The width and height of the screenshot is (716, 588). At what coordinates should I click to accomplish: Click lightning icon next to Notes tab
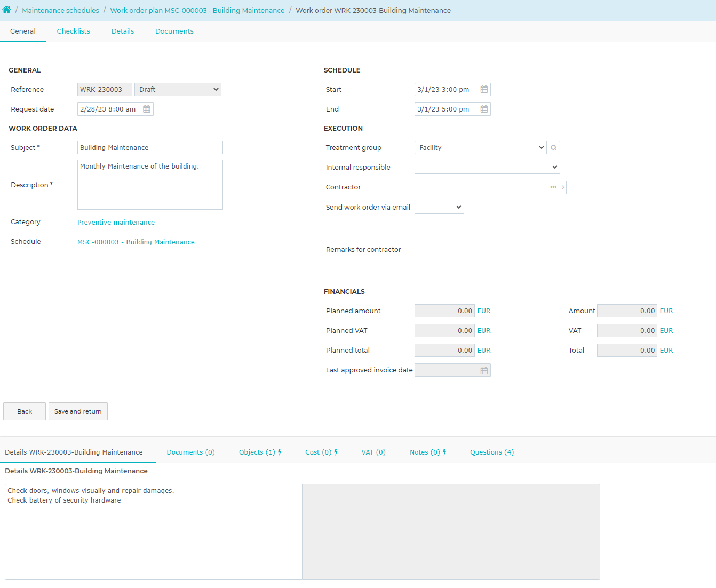click(444, 452)
